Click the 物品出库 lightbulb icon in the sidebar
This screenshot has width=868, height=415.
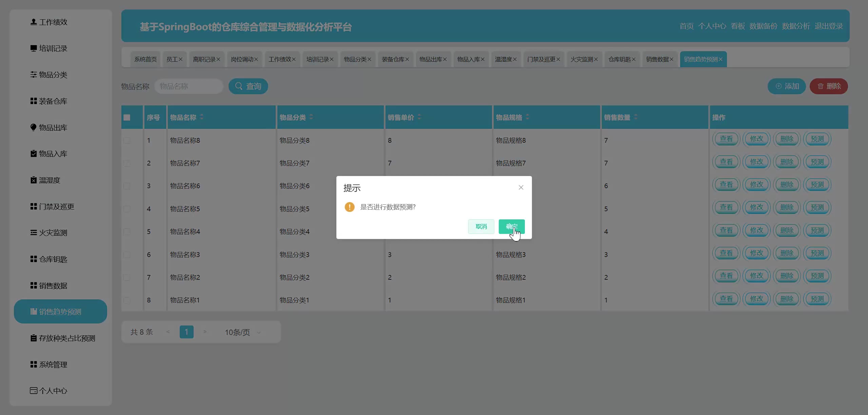[x=33, y=127]
